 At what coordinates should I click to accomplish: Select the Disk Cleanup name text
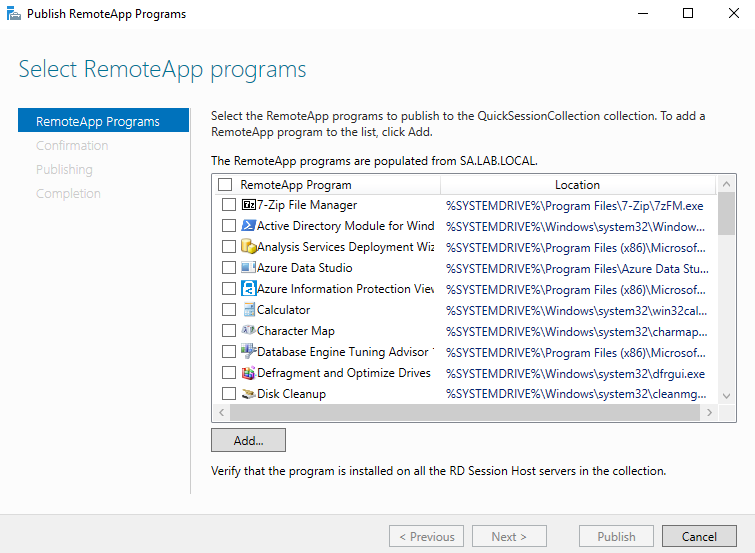(x=291, y=394)
